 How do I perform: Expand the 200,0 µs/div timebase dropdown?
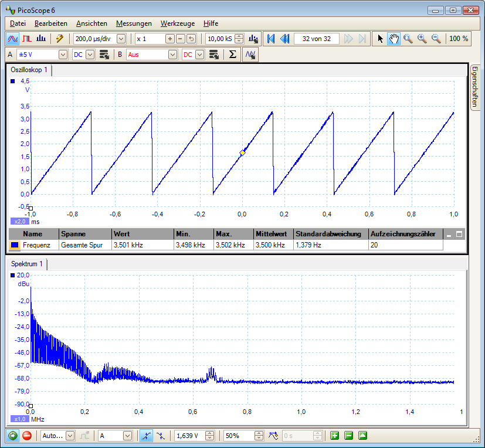[x=121, y=39]
